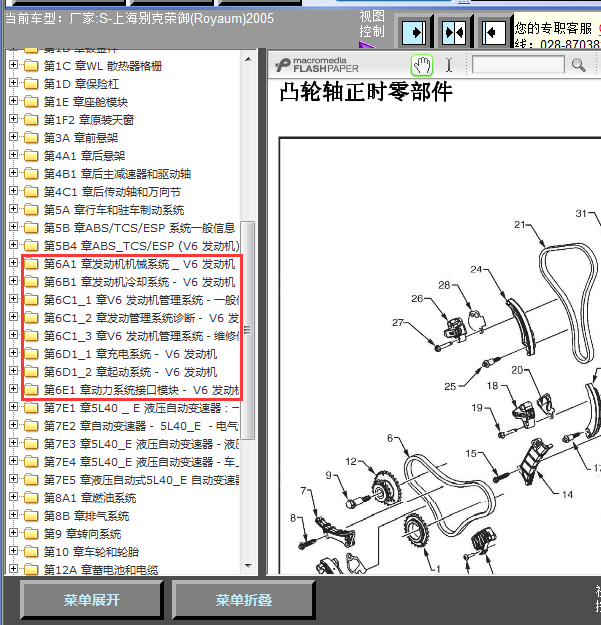Click the view control center-split icon
Viewport: 601px width, 625px height.
[454, 32]
